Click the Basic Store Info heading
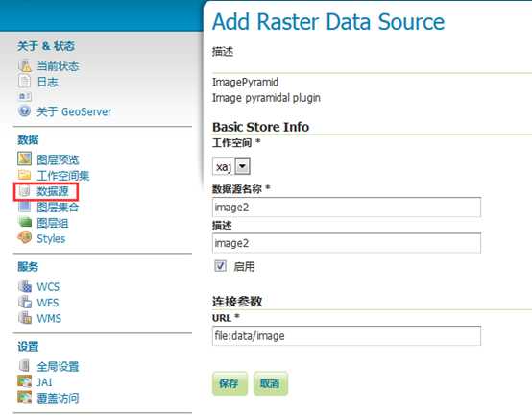 [260, 127]
